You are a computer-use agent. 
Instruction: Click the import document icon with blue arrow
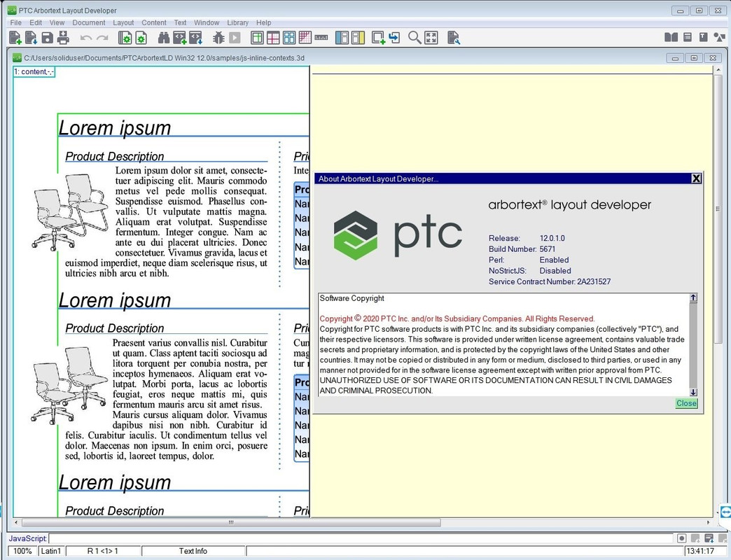click(x=32, y=38)
